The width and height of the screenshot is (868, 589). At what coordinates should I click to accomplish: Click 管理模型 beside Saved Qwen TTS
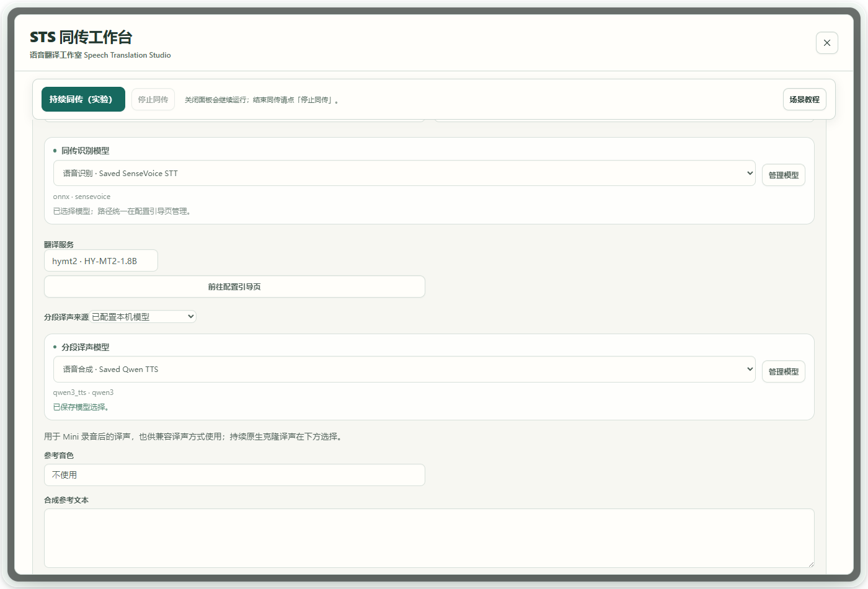784,371
